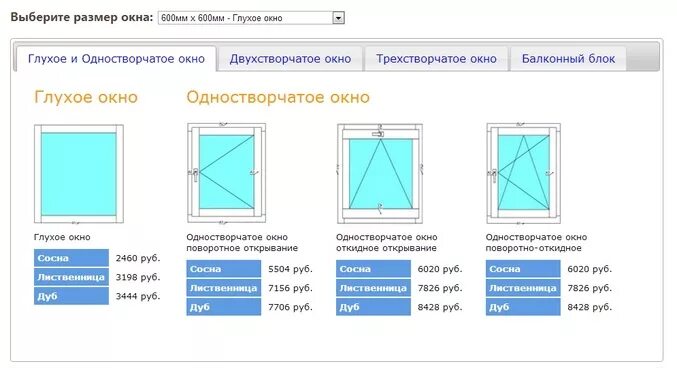The width and height of the screenshot is (677, 368).
Task: Click 8428 руб. under откидное открывание
Action: 440,307
